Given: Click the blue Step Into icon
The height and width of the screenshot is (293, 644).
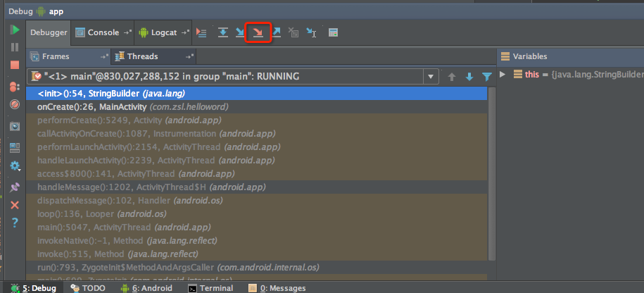Looking at the screenshot, I should coord(240,32).
